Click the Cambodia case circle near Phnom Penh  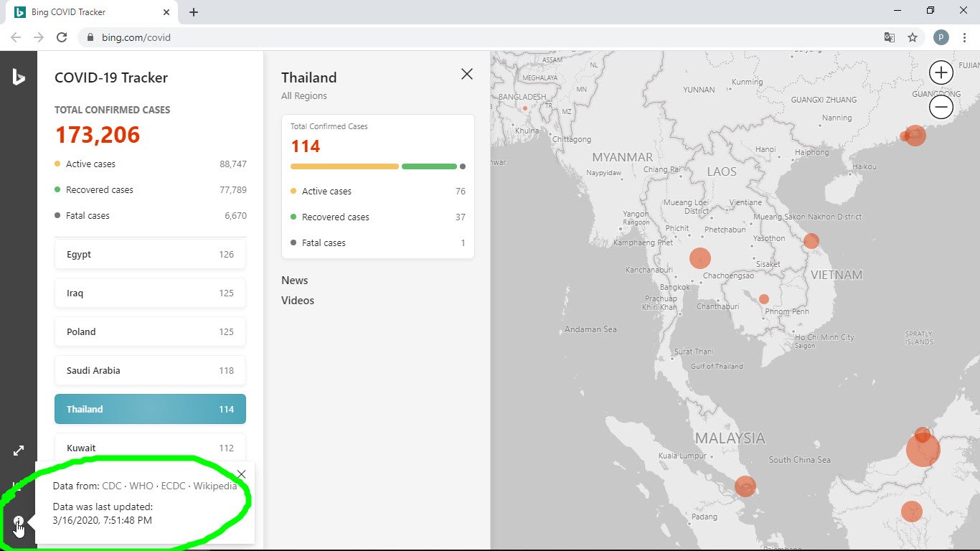[x=764, y=299]
